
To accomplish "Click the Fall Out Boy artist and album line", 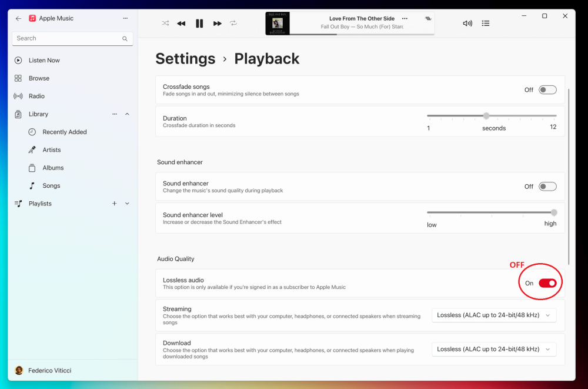I will [x=362, y=26].
